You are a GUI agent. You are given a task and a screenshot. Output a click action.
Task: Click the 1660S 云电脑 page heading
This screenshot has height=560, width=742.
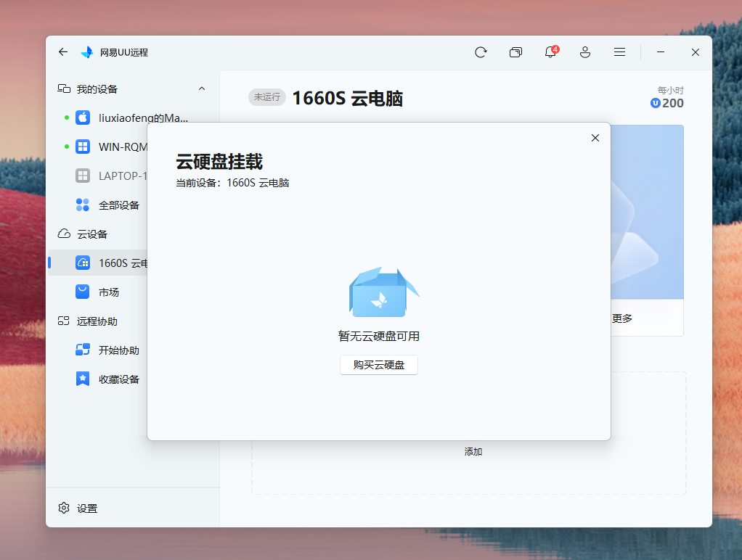click(x=348, y=99)
